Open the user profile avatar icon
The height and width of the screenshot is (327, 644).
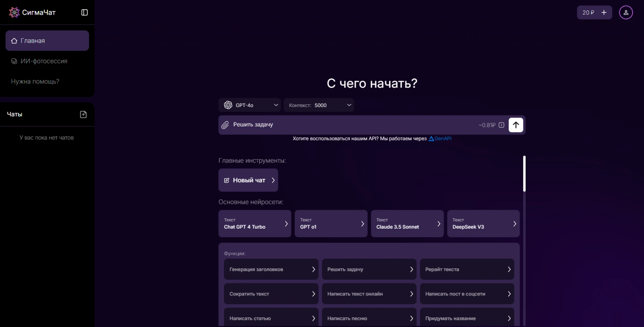626,13
